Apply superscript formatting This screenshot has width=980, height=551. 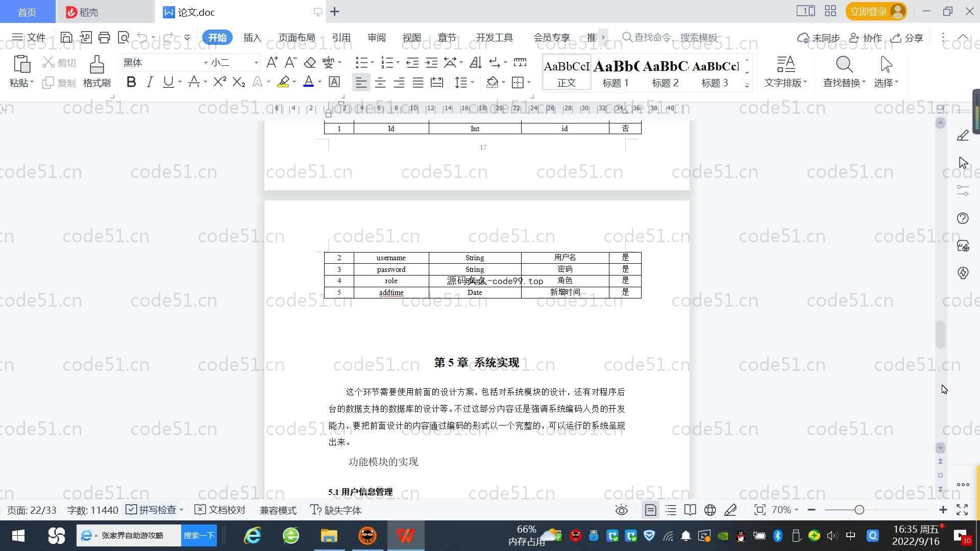coord(219,82)
